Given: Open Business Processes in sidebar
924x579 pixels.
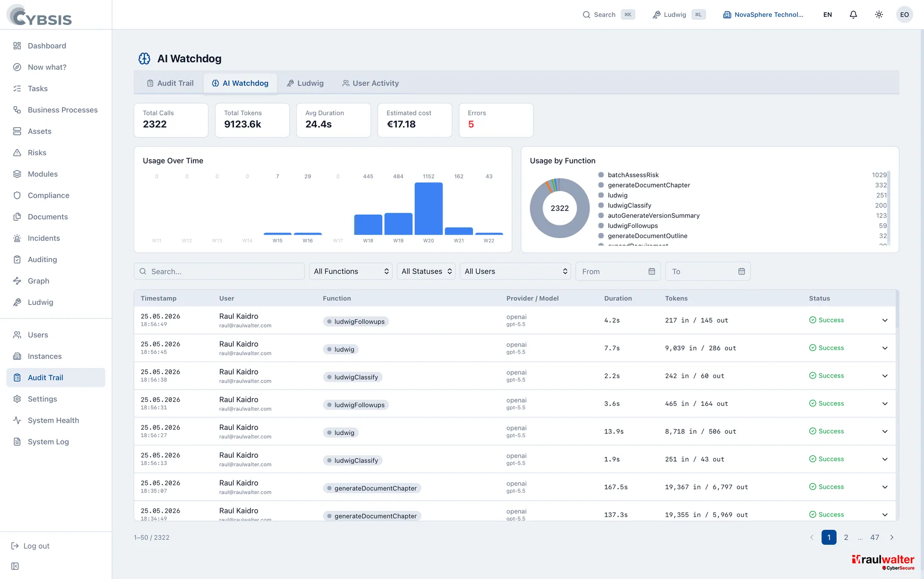Looking at the screenshot, I should pyautogui.click(x=56, y=110).
